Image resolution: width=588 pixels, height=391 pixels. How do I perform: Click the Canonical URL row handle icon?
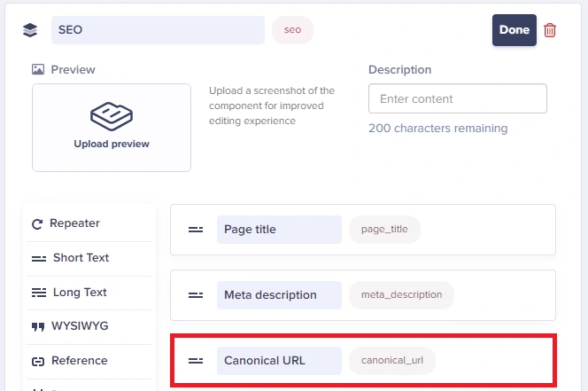[x=196, y=361]
